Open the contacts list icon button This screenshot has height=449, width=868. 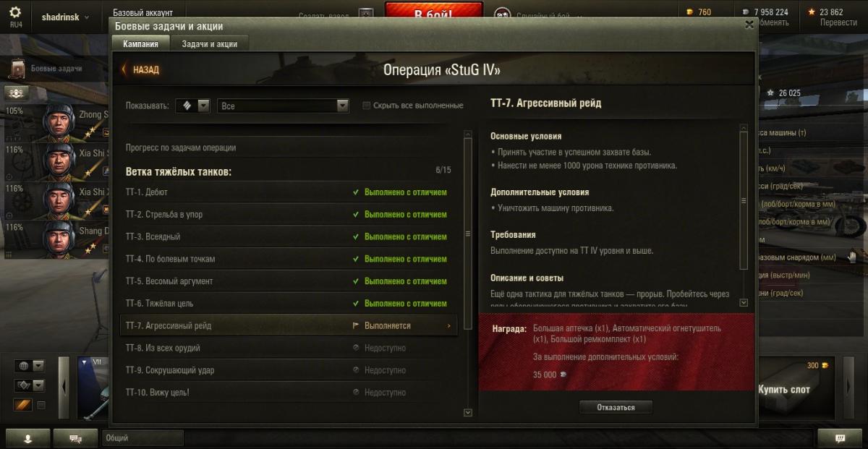click(27, 438)
